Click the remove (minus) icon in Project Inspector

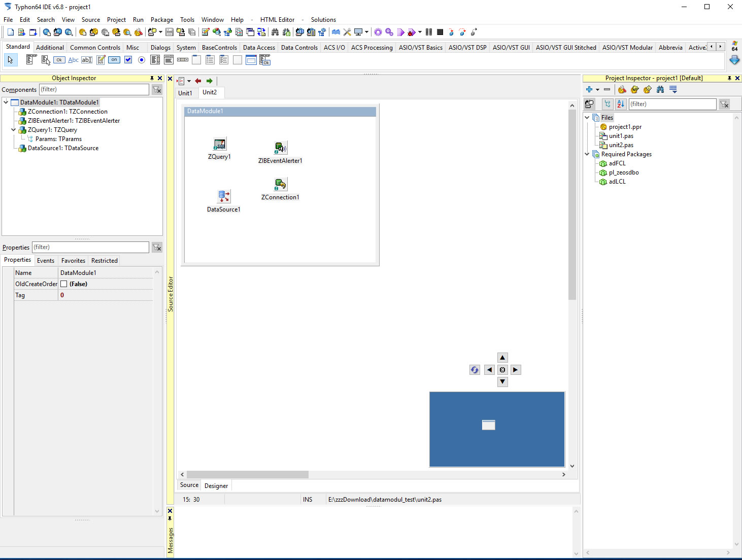pyautogui.click(x=607, y=89)
